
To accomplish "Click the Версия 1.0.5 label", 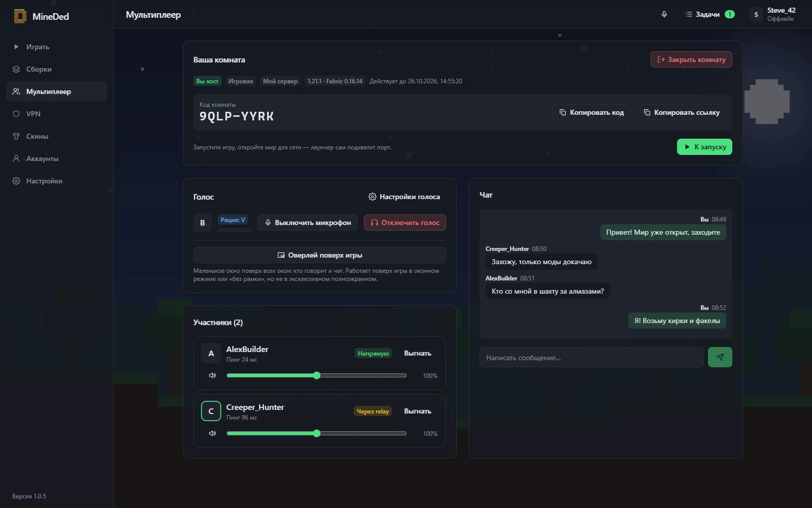I will point(29,496).
